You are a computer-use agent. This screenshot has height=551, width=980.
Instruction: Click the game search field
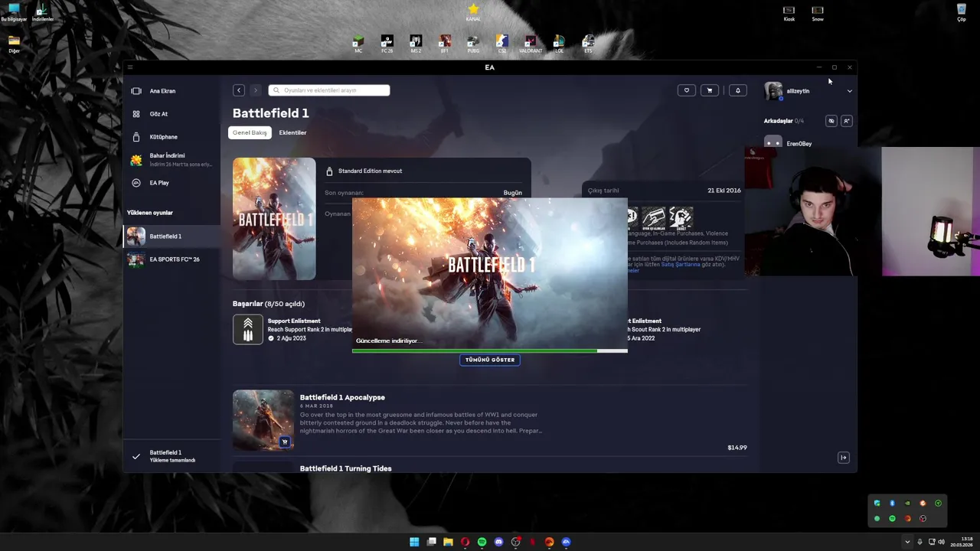329,90
